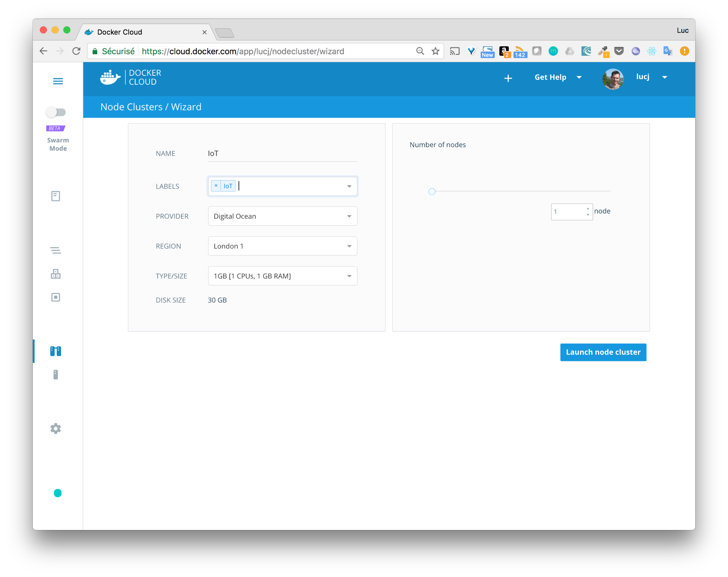The image size is (728, 577).
Task: Open the Nodes sidebar icon
Action: click(x=55, y=374)
